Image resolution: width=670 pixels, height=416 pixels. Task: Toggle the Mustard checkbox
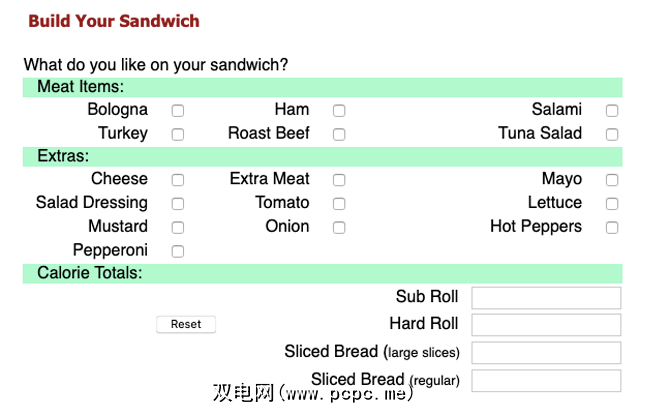(x=178, y=228)
